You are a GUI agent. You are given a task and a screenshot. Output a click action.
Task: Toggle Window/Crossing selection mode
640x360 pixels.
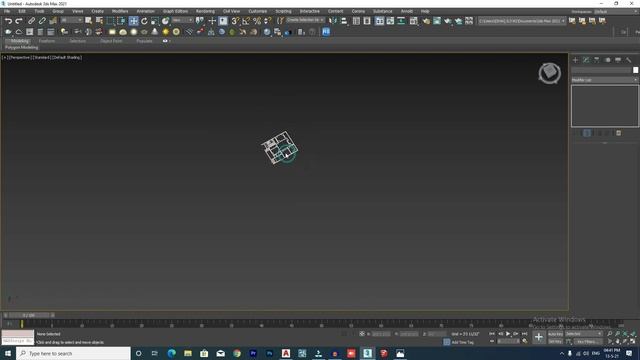(x=121, y=21)
